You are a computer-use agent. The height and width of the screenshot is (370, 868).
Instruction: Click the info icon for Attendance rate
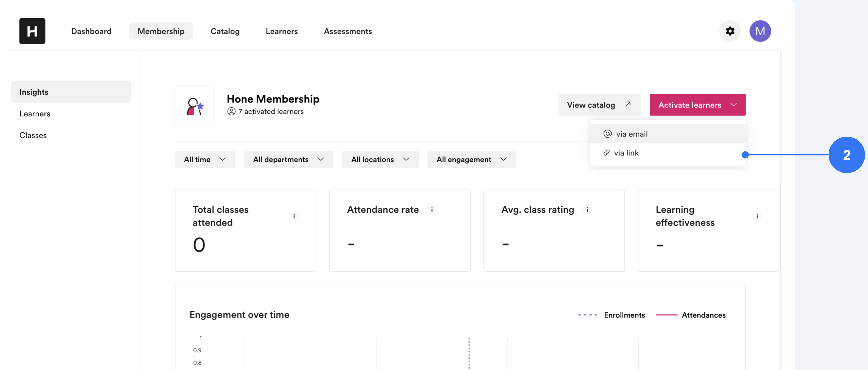[432, 210]
